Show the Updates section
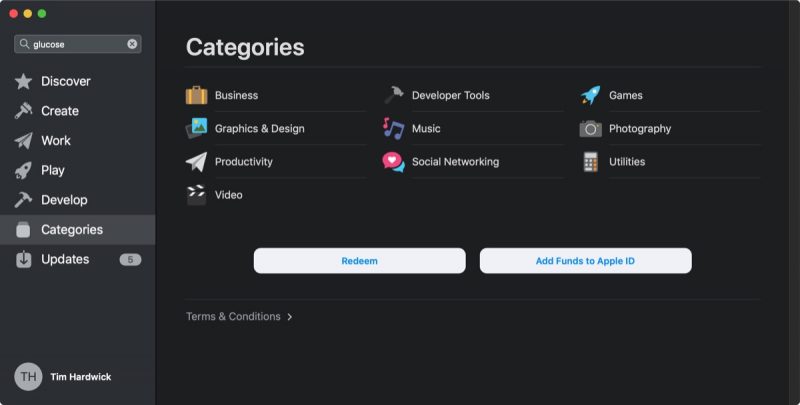The image size is (800, 405). click(x=65, y=259)
